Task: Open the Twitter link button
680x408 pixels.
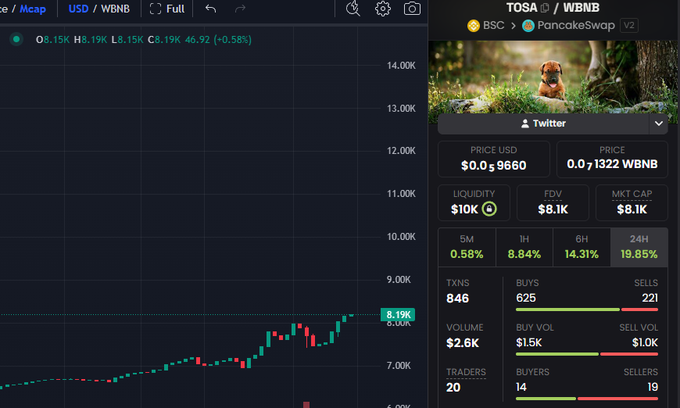Action: coord(543,124)
